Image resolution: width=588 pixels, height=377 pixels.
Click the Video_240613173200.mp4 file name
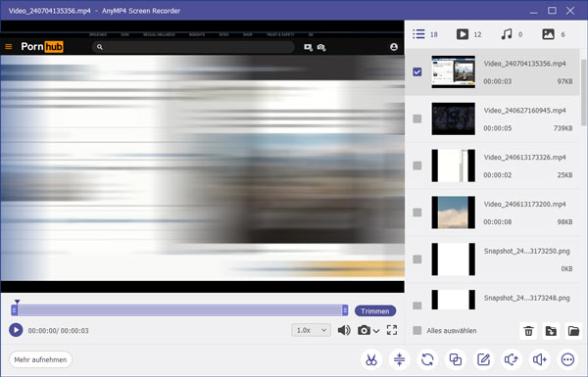pos(524,205)
